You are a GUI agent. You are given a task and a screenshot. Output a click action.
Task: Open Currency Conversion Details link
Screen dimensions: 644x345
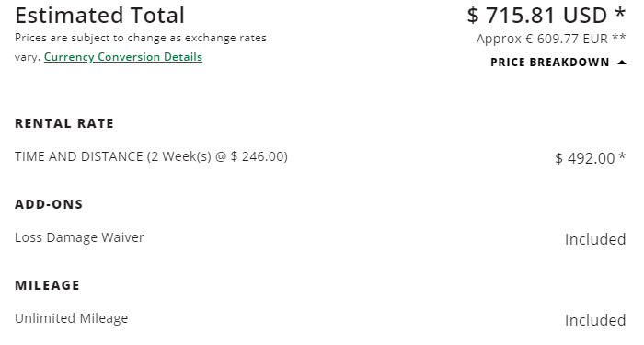click(x=123, y=57)
